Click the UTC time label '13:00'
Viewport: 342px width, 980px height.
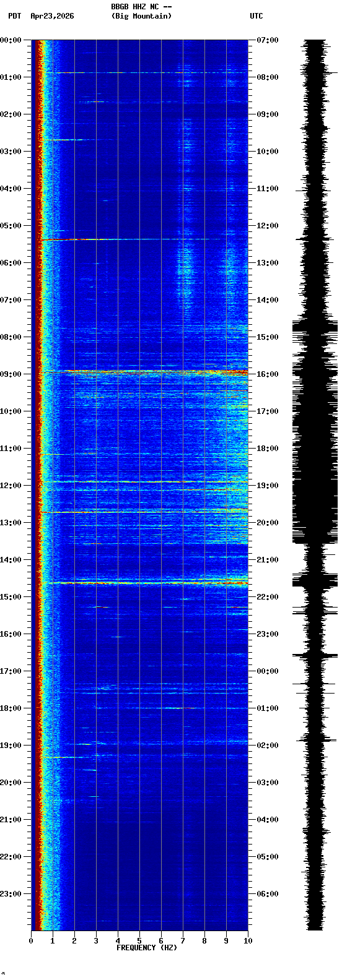pos(268,263)
